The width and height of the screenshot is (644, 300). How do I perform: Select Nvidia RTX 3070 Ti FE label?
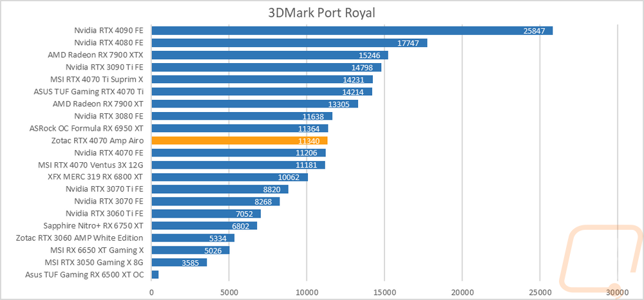[105, 189]
